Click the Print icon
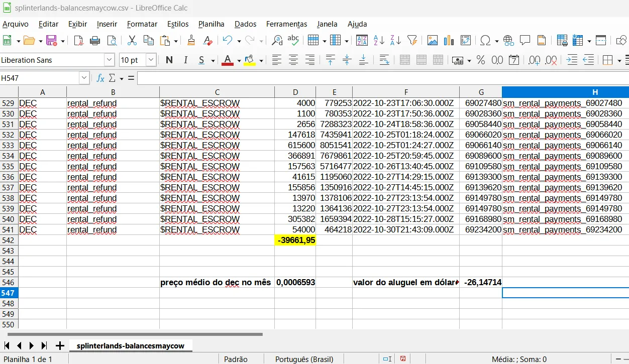The width and height of the screenshot is (629, 364). [95, 41]
